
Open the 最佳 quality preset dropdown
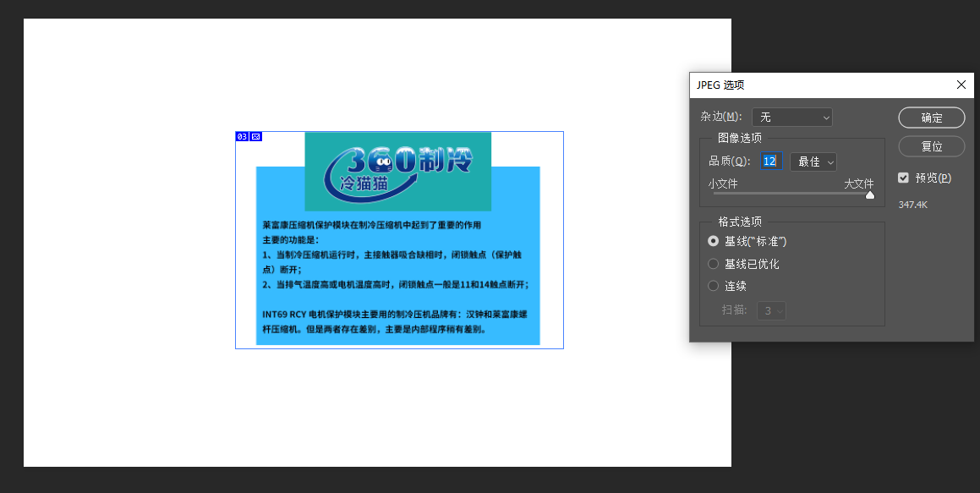point(813,161)
